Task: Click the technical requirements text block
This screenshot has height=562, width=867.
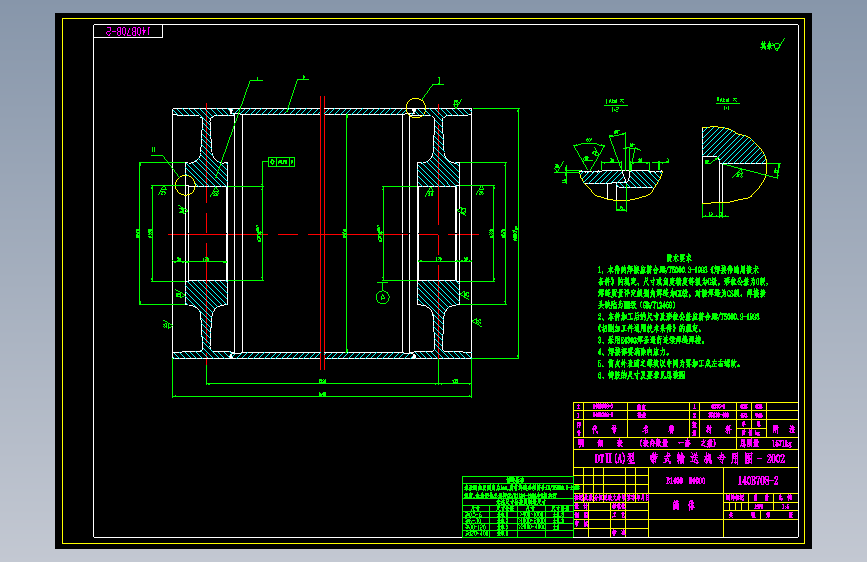Action: [x=682, y=317]
